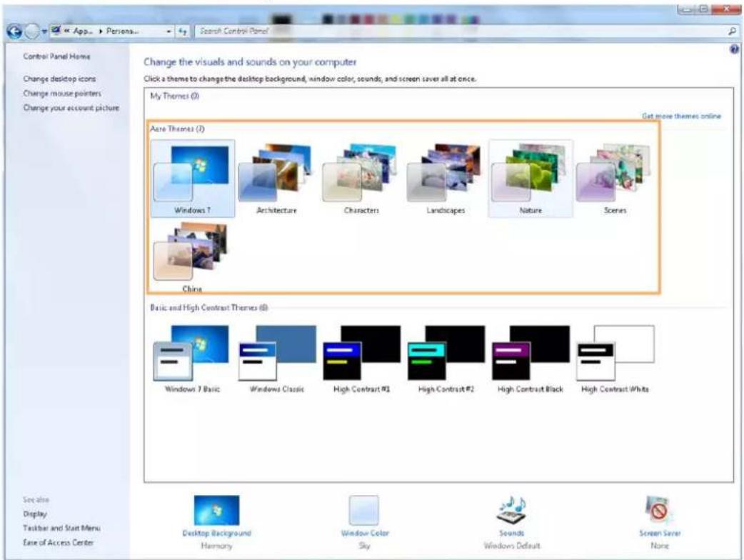Select the Landscapes theme
Image resolution: width=744 pixels, height=560 pixels.
(x=446, y=179)
